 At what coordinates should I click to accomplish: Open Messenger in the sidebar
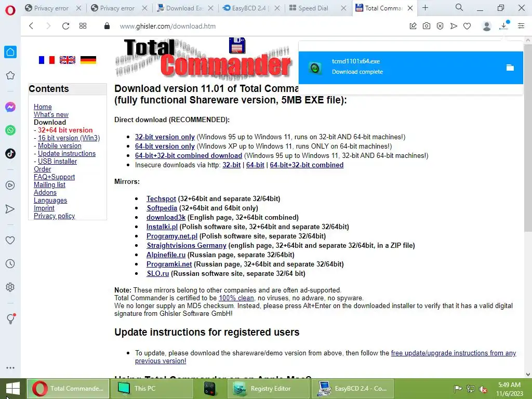pos(10,107)
